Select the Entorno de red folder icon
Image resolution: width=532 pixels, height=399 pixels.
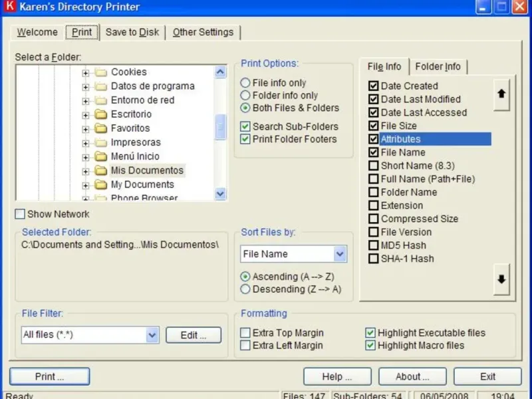point(101,100)
